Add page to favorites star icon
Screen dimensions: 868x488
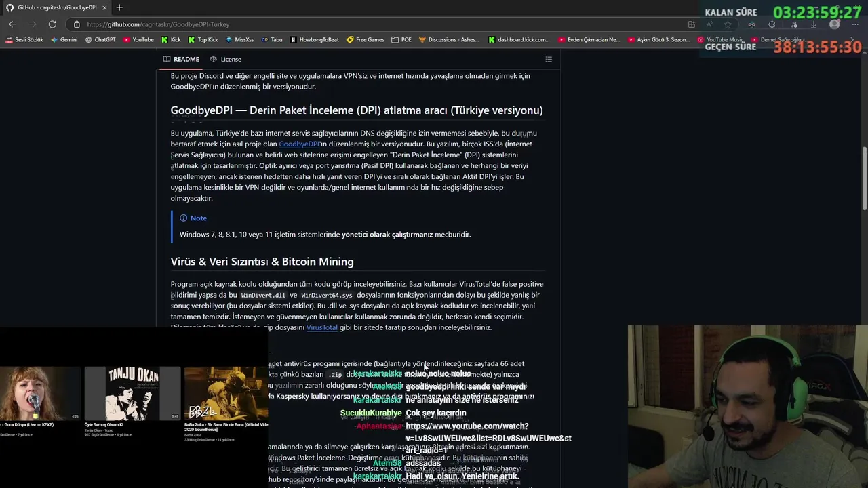[x=728, y=24]
